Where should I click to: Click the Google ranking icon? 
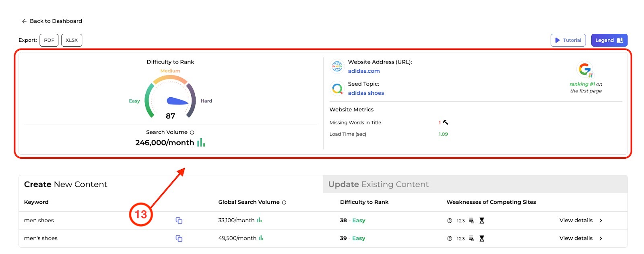click(585, 70)
